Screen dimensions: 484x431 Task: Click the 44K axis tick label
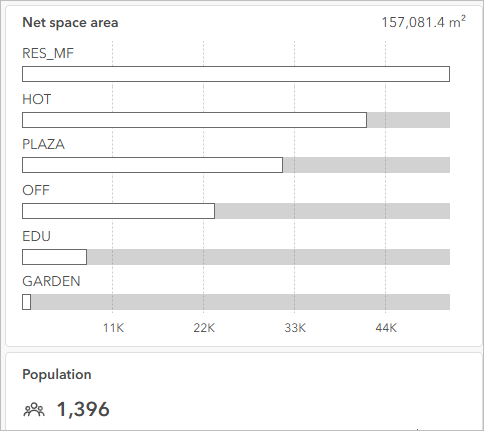386,328
